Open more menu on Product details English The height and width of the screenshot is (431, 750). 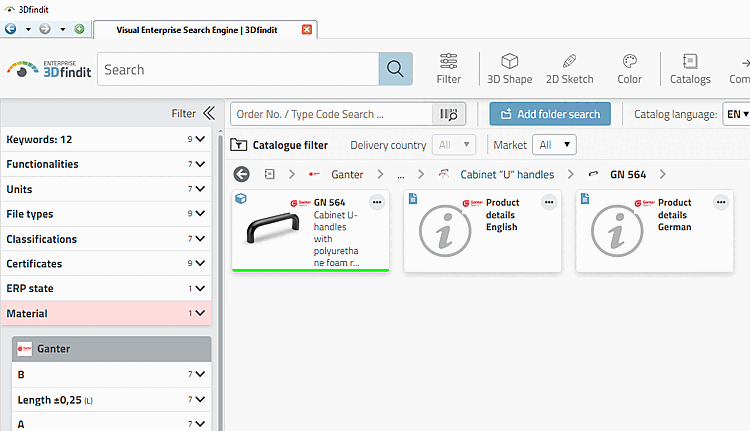tap(549, 202)
